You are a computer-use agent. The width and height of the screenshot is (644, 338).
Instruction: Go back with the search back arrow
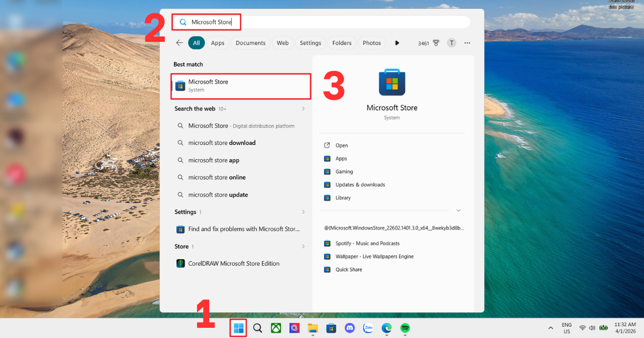point(180,43)
